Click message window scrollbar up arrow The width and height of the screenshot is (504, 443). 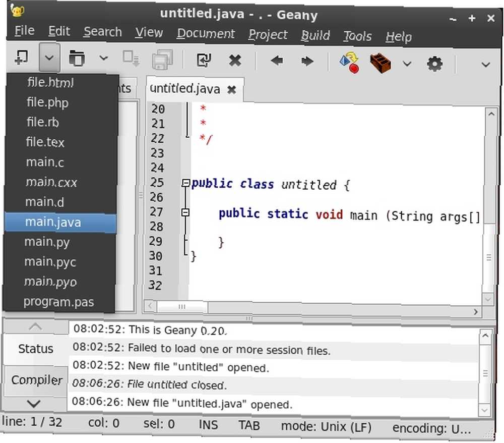[x=485, y=336]
